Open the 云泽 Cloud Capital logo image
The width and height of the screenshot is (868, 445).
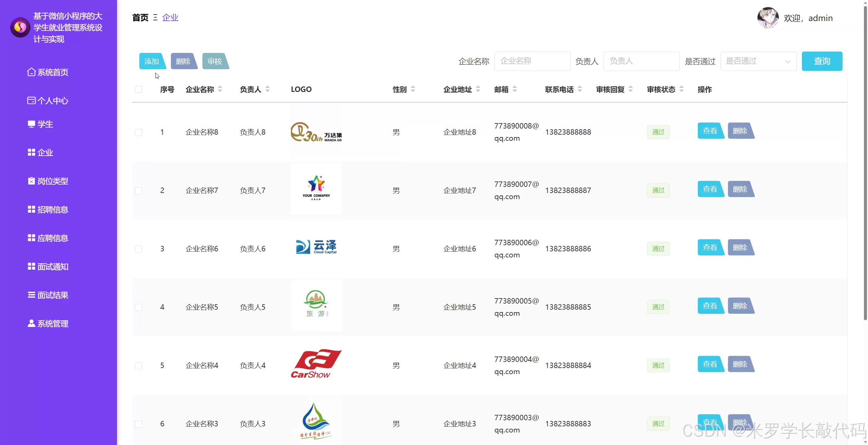pos(316,247)
